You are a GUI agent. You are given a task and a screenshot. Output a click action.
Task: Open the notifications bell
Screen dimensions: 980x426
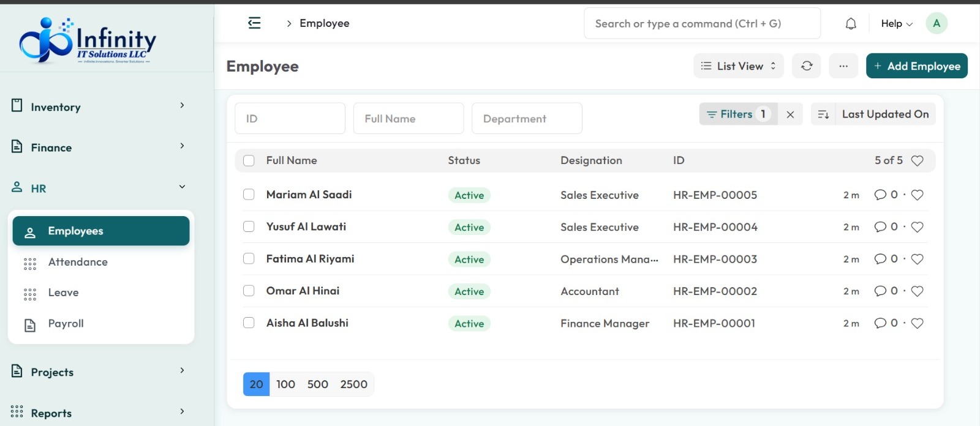point(851,24)
